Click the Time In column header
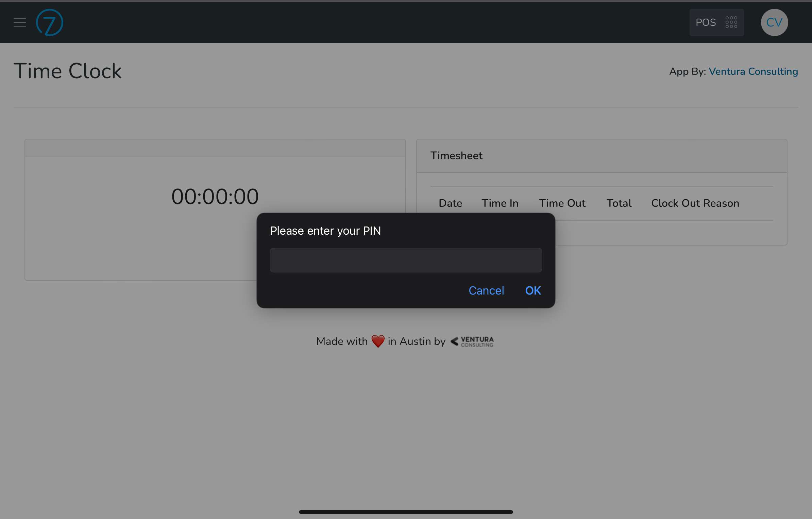The width and height of the screenshot is (812, 519). [x=500, y=203]
